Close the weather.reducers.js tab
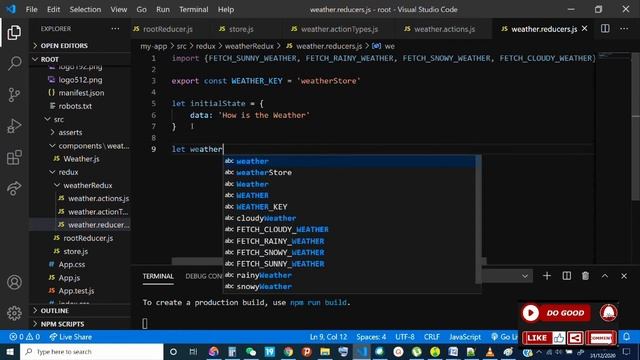The width and height of the screenshot is (640, 360). coord(585,29)
